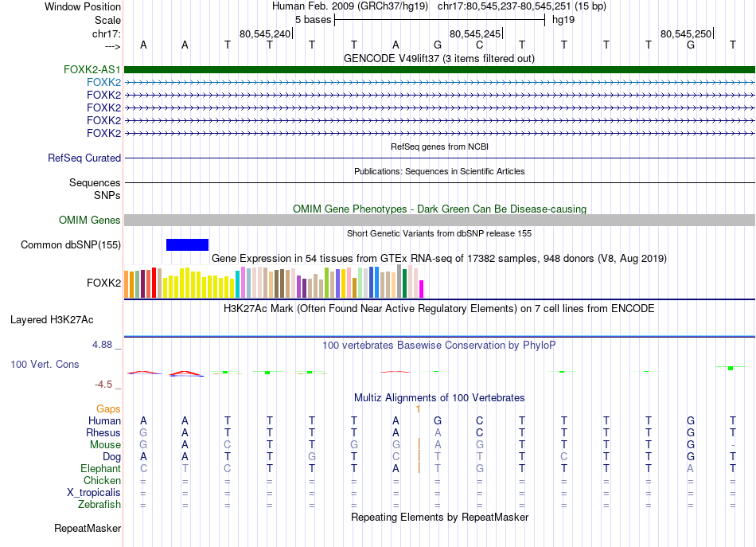Click the '5 bases' scale bar label
The height and width of the screenshot is (547, 756).
pyautogui.click(x=314, y=20)
